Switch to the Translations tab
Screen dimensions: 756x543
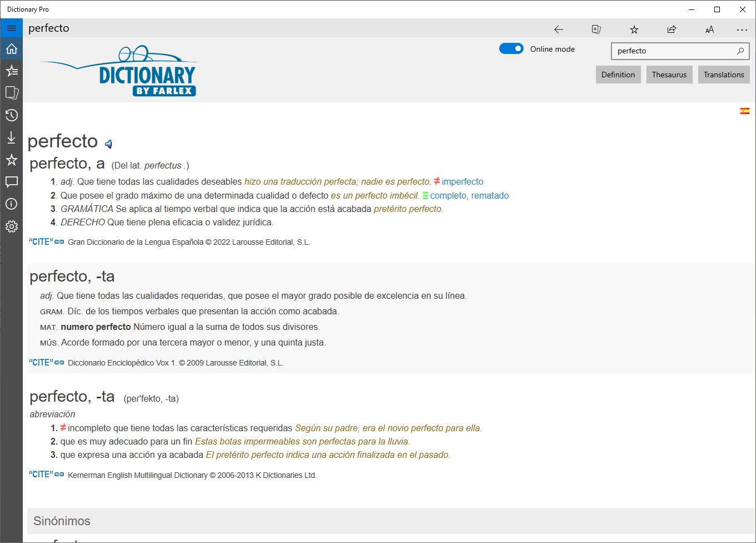point(723,74)
